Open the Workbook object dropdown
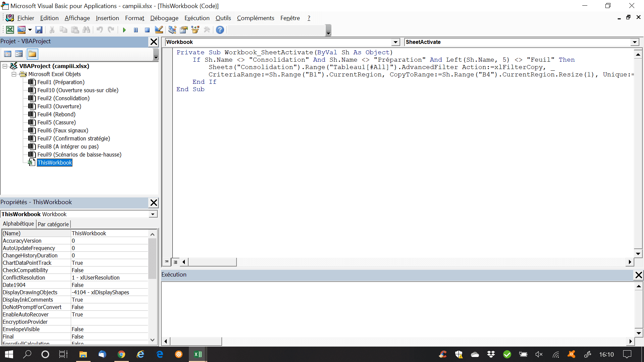 click(396, 42)
